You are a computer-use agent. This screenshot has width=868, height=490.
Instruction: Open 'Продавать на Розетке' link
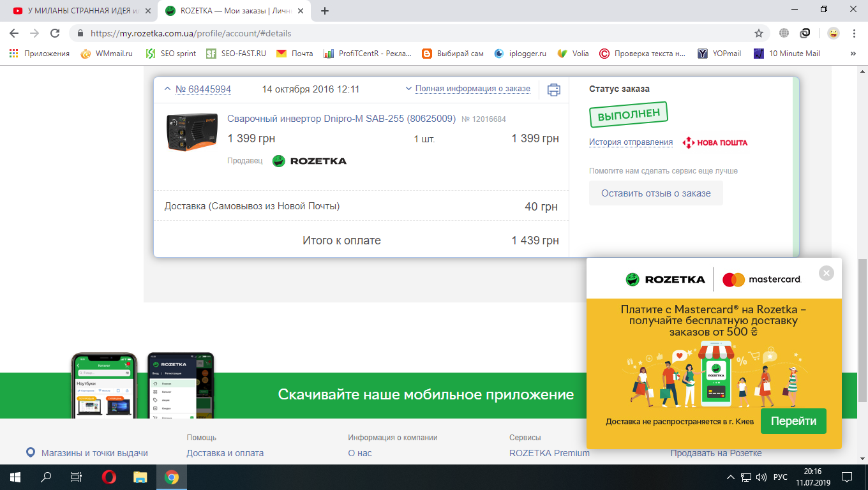(716, 453)
